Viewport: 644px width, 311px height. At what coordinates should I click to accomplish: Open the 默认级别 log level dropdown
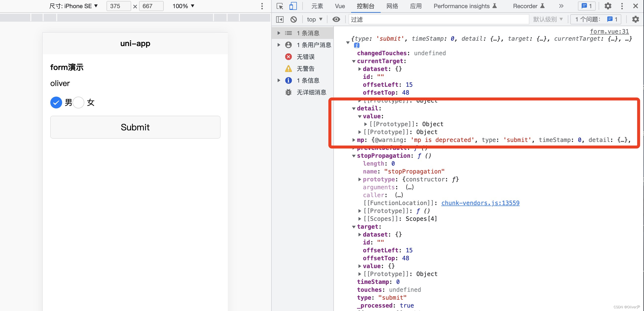548,19
